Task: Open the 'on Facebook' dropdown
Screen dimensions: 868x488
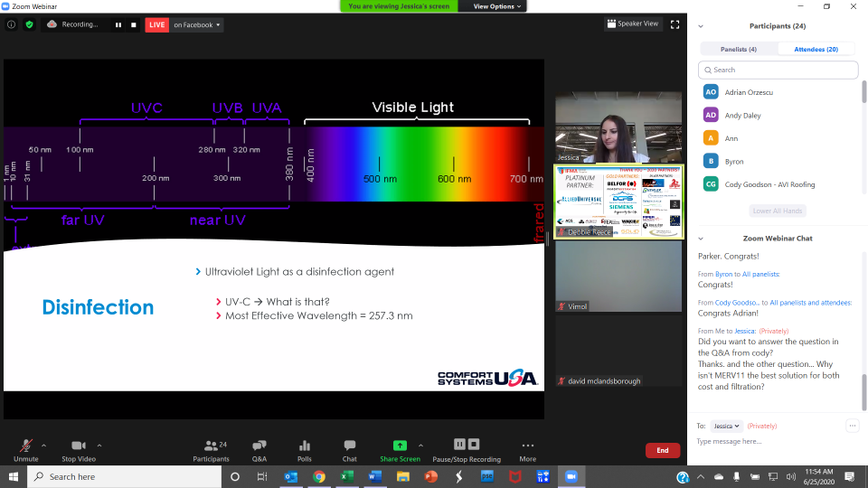Action: [x=196, y=25]
